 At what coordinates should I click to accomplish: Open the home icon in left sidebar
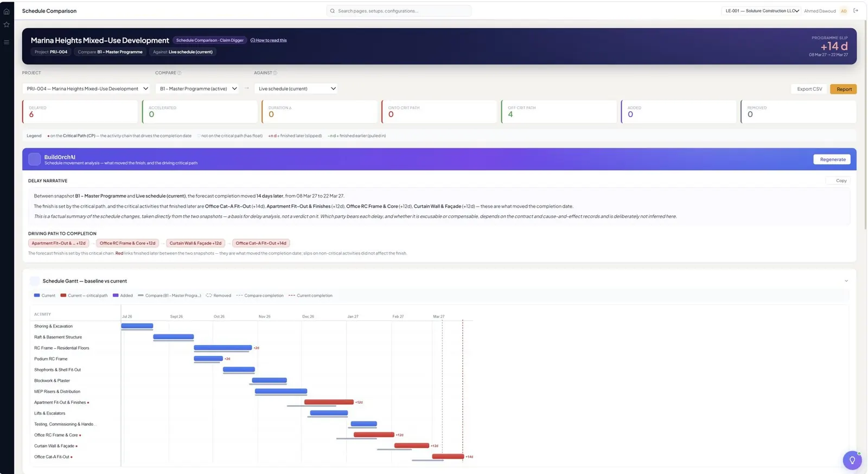pos(7,11)
